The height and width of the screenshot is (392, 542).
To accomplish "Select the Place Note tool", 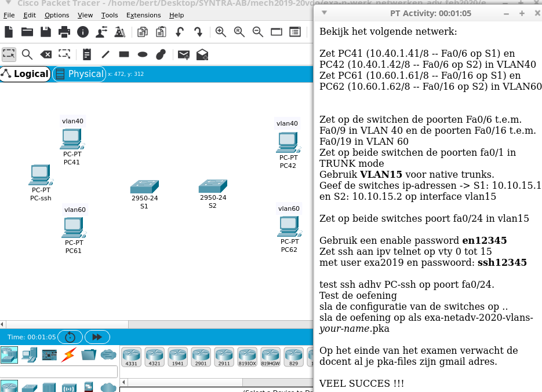I will (88, 54).
